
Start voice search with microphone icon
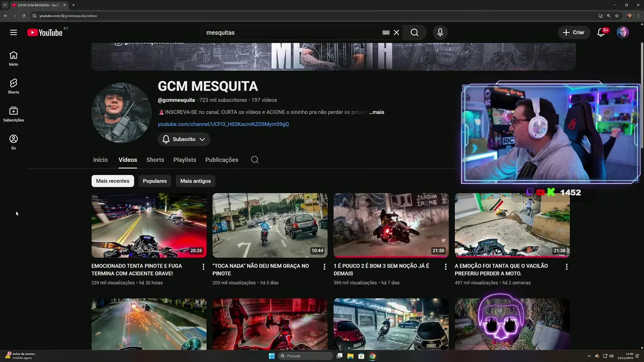440,32
